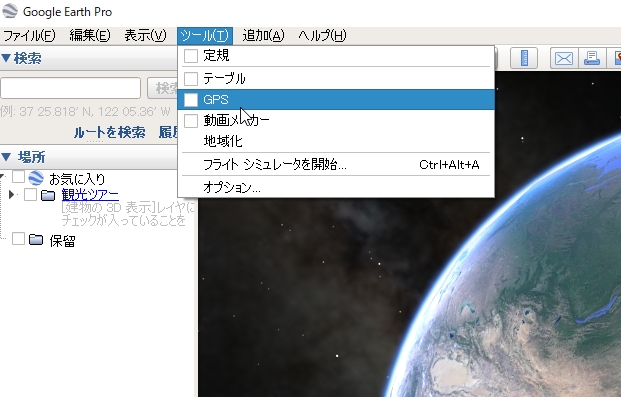Viewport: 621px width, 397px height.
Task: Toggle the テーブル checkbox in Tools menu
Action: click(x=191, y=78)
